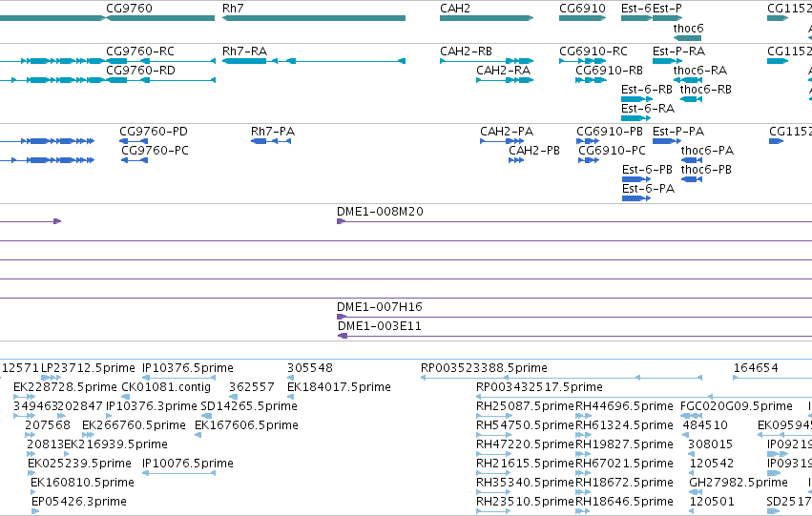Viewport: 812px width, 516px height.
Task: Open EST label SD14265.5prime
Action: (249, 406)
